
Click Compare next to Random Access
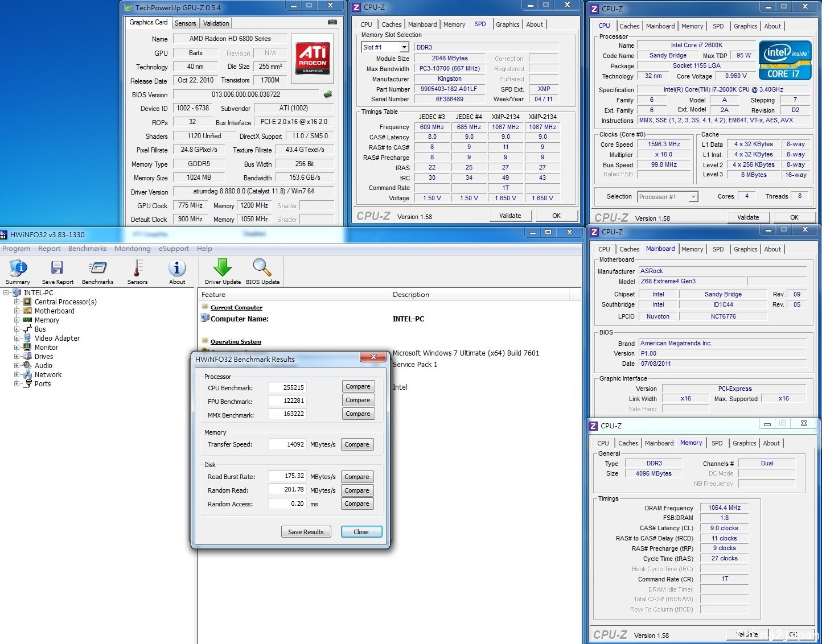point(357,503)
